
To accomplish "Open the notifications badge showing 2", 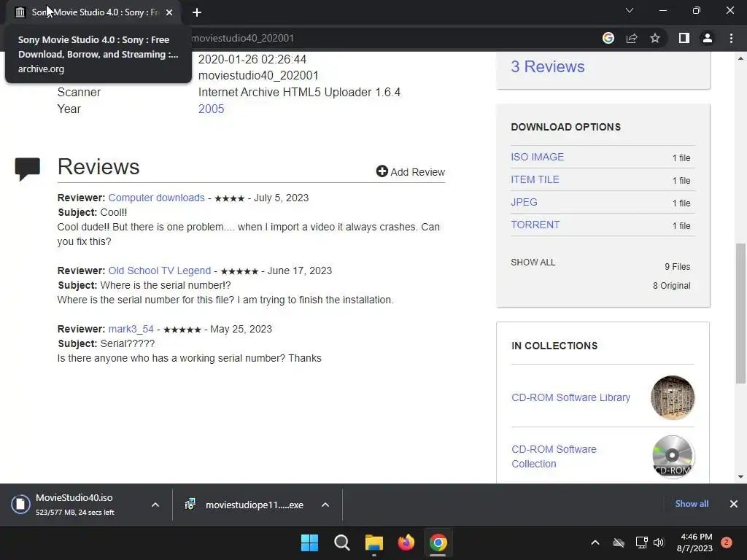I will pyautogui.click(x=727, y=542).
